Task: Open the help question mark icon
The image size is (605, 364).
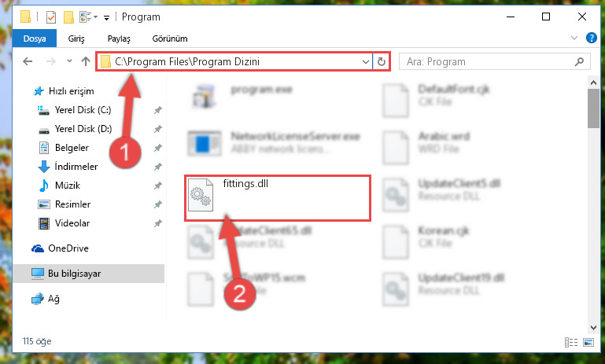Action: 591,38
